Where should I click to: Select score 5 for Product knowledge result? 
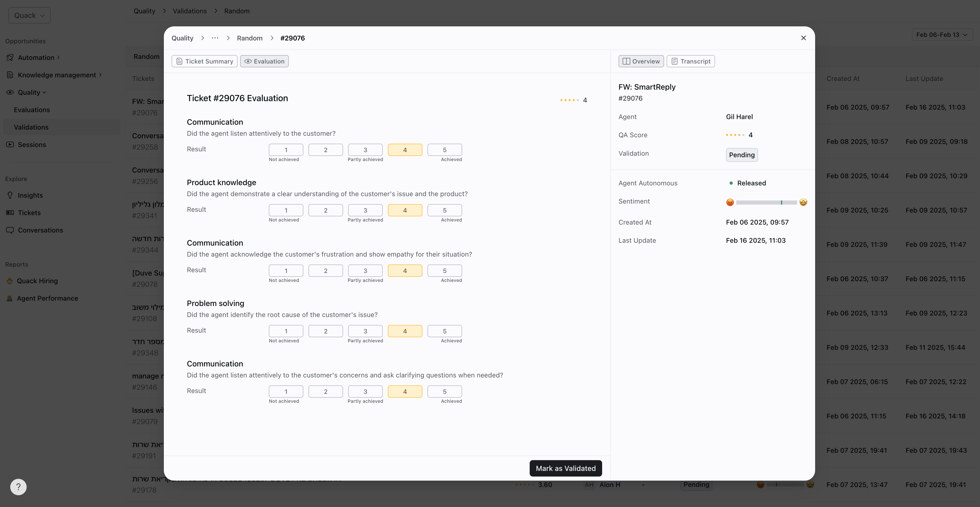pyautogui.click(x=444, y=210)
